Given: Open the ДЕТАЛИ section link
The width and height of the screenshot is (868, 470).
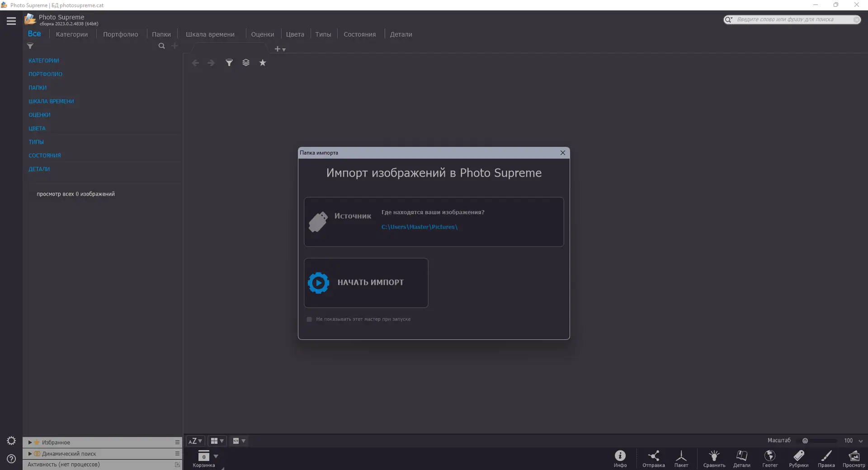Looking at the screenshot, I should tap(39, 169).
